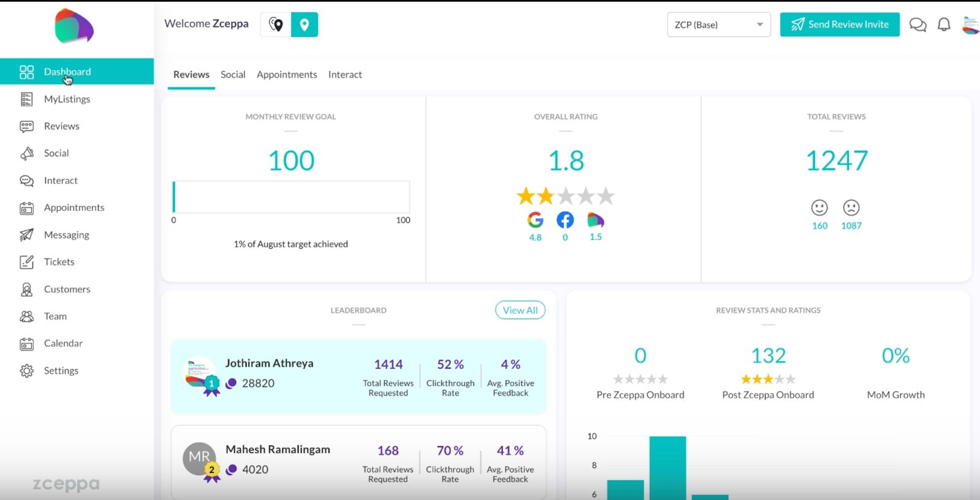
Task: Click the Appointments calendar icon in sidebar
Action: pyautogui.click(x=26, y=208)
